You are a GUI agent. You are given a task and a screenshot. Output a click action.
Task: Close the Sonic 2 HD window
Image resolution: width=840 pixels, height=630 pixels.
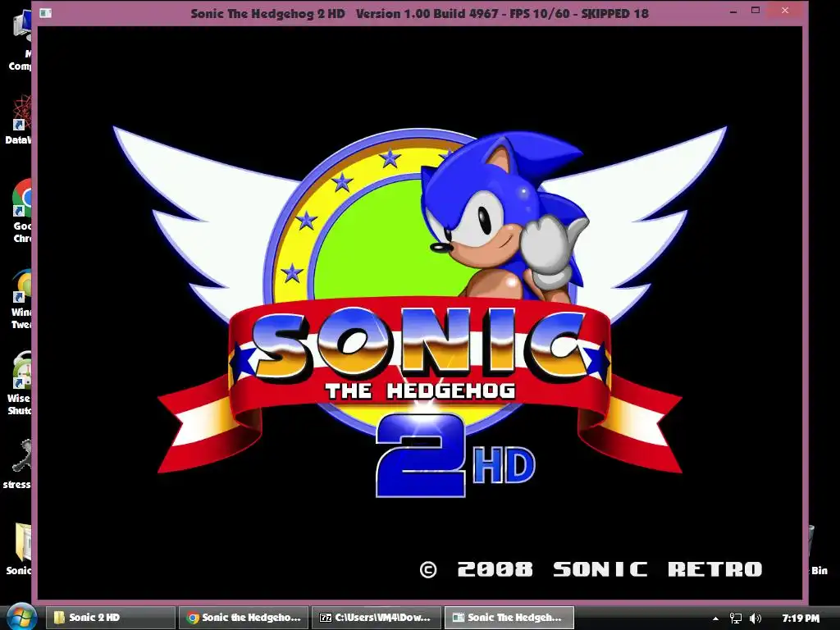[785, 10]
